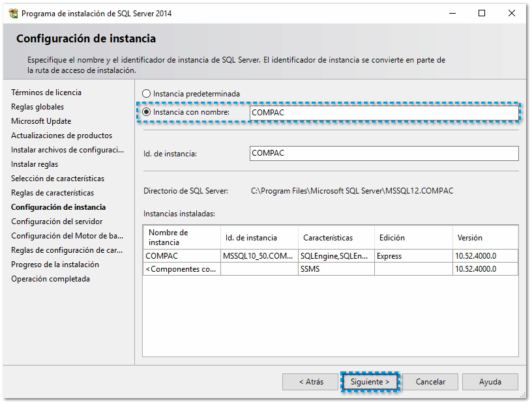
Task: Open Operación completada step
Action: [x=50, y=279]
